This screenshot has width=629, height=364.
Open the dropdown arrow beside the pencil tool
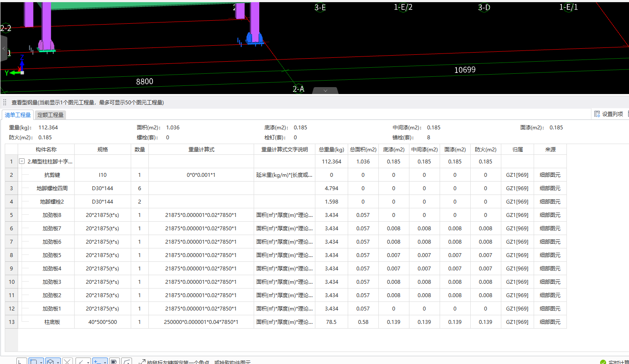point(88,362)
